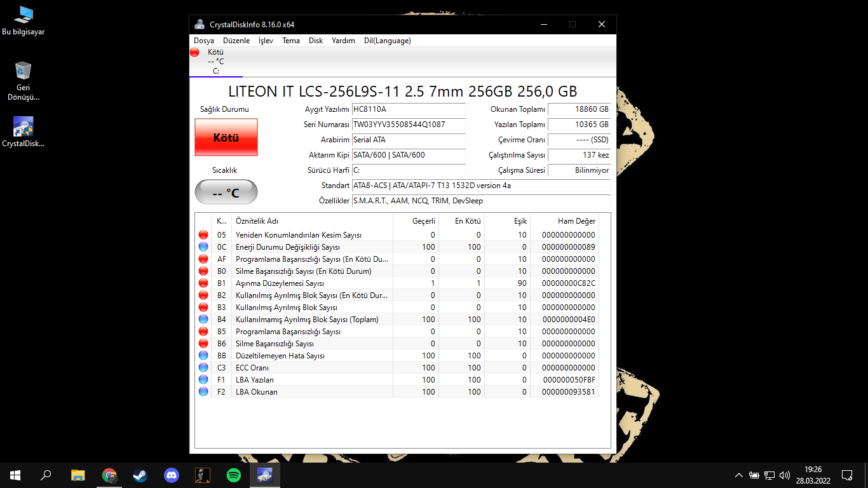Screen dimensions: 868x488
Task: Click the red status dot for attribute B0
Action: pos(203,271)
